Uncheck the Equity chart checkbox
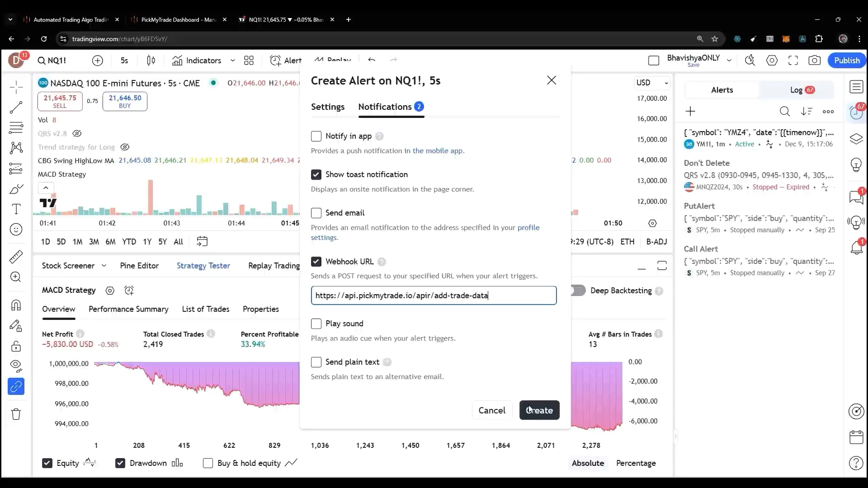Image resolution: width=868 pixels, height=488 pixels. coord(47,463)
